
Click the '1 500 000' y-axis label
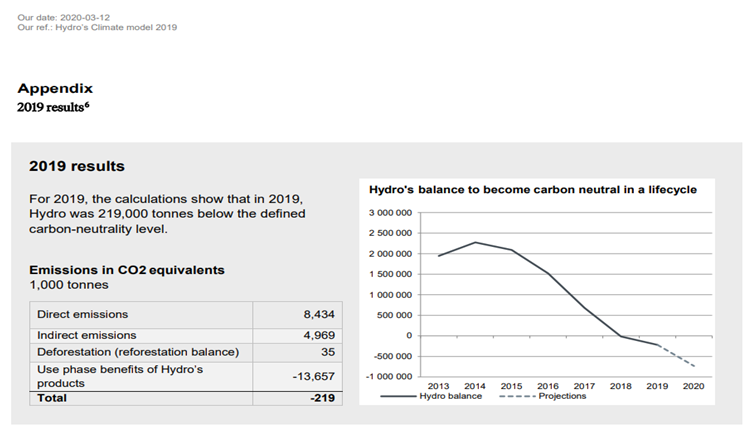tap(390, 275)
